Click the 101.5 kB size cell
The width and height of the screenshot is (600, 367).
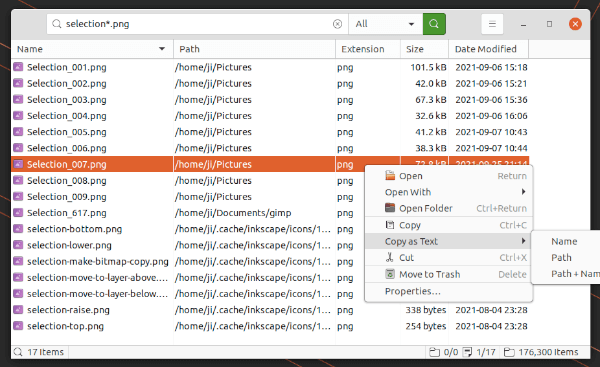click(428, 67)
